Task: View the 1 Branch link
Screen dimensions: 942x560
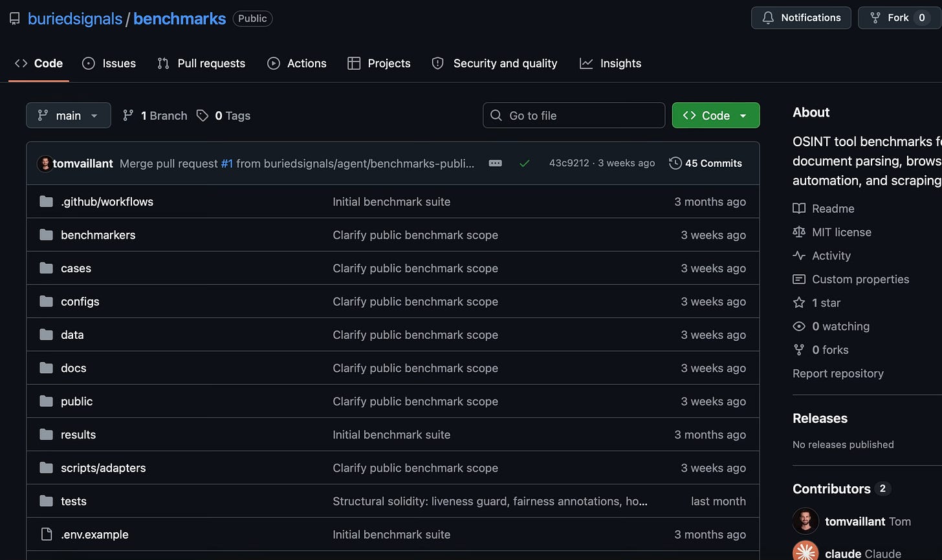Action: [x=155, y=116]
